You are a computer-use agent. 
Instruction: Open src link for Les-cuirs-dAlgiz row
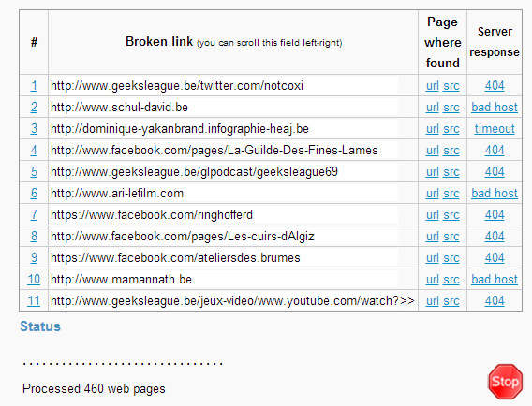point(451,237)
